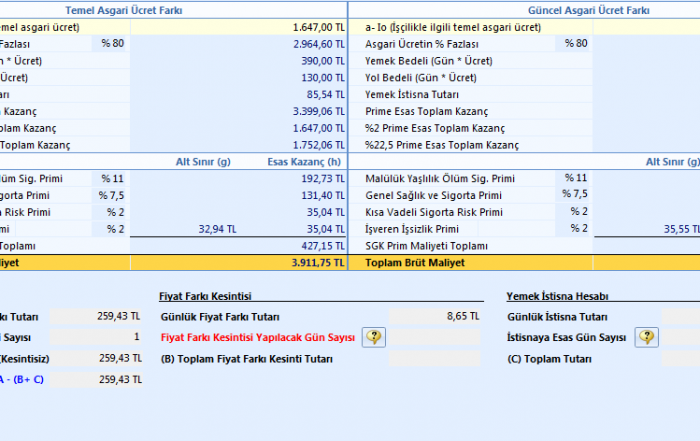Select the 427,15 TL prim toplamı field
Viewport: 700px width, 441px height.
coord(238,246)
